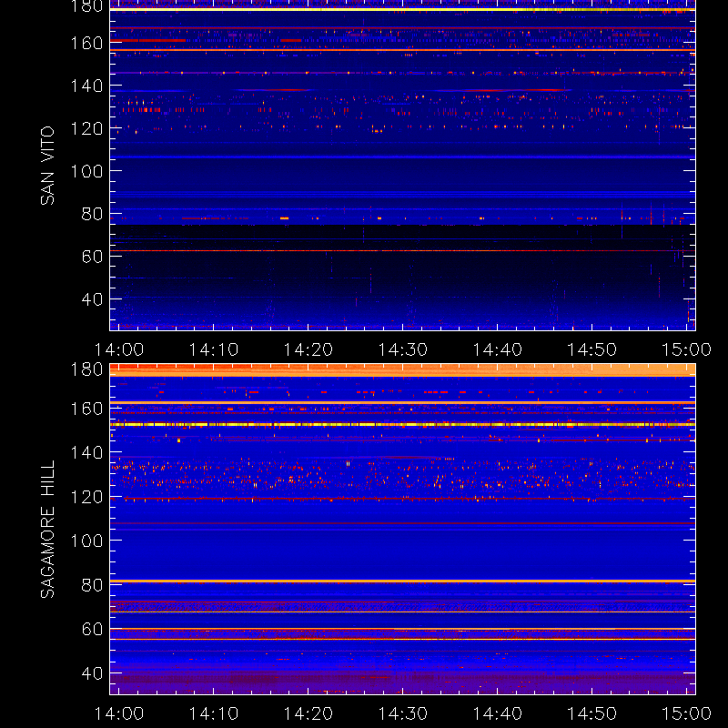This screenshot has height=728, width=728.
Task: Pick the 120 label on Sagamore Hill axis
Action: pyautogui.click(x=86, y=497)
